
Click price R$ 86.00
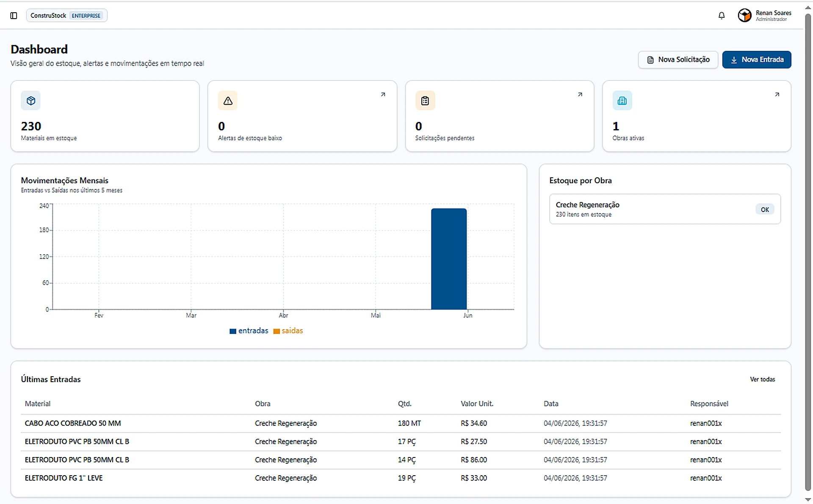coord(474,460)
